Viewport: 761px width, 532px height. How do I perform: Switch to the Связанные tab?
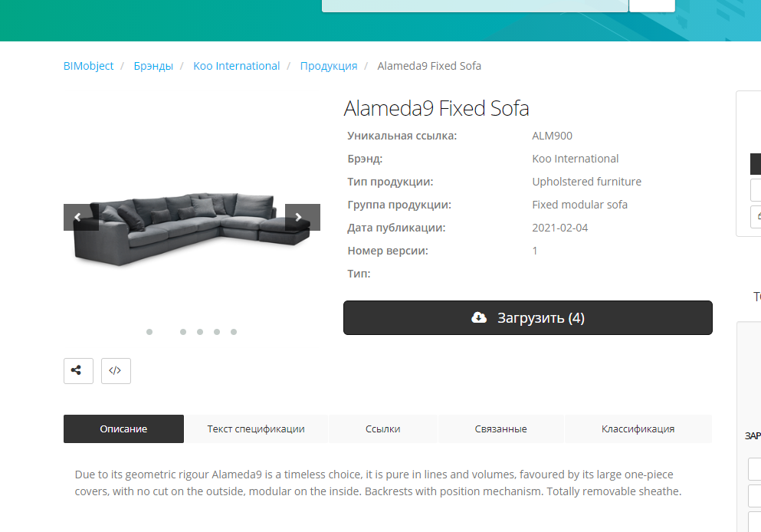[x=501, y=429]
